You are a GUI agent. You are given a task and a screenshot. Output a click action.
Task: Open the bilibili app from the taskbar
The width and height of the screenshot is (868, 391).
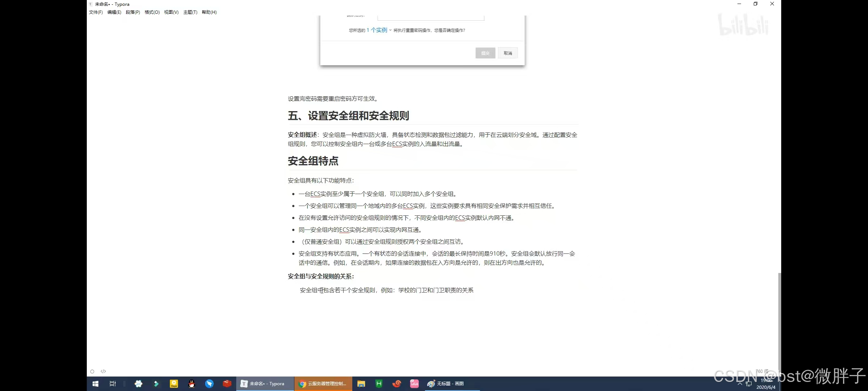click(x=414, y=383)
